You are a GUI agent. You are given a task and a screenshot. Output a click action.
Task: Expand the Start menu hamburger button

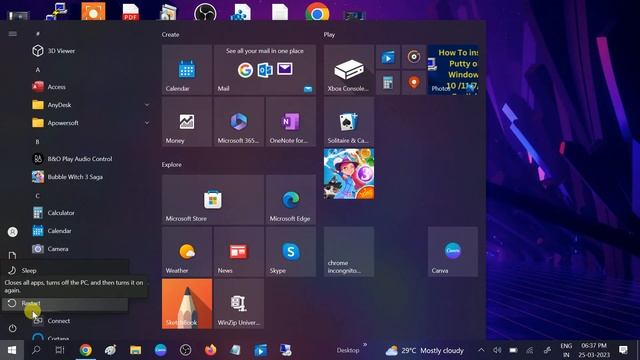[13, 34]
